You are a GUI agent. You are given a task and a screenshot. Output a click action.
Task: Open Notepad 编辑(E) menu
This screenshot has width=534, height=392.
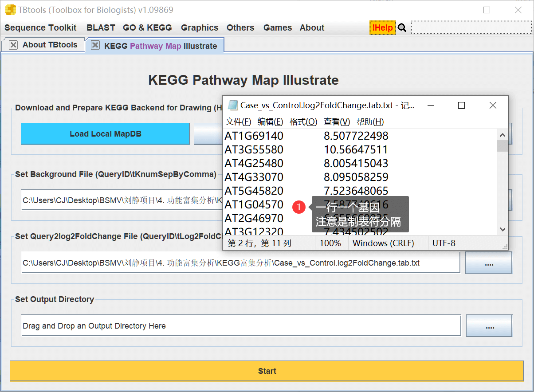[x=270, y=122]
